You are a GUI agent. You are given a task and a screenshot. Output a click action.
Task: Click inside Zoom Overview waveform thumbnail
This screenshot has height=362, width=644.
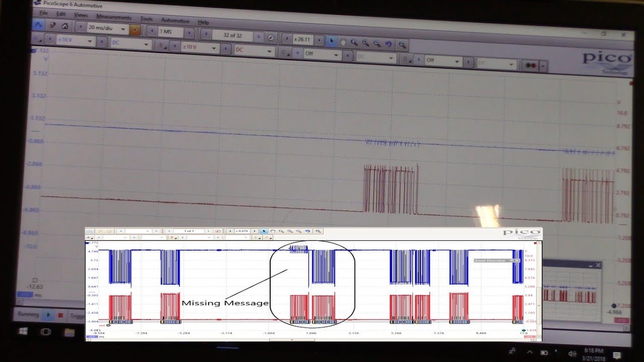(572, 294)
